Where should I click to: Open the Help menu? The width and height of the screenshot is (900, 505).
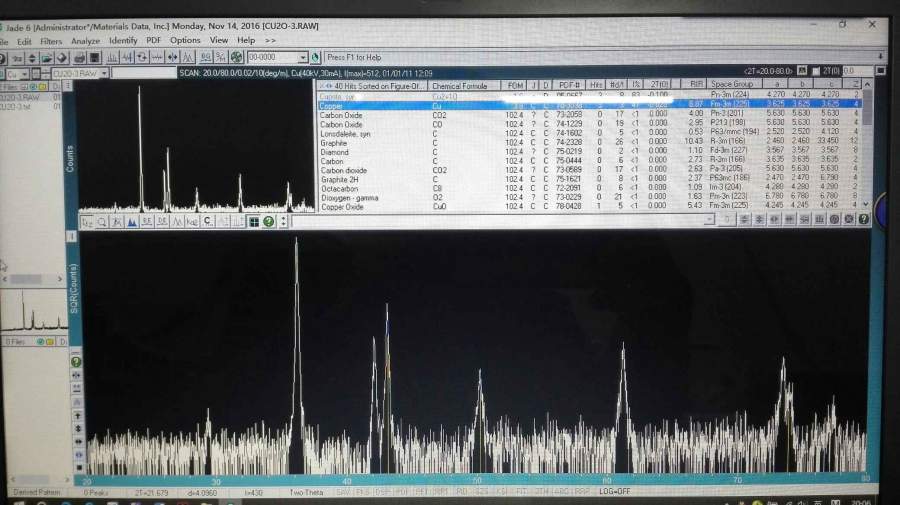[x=246, y=41]
